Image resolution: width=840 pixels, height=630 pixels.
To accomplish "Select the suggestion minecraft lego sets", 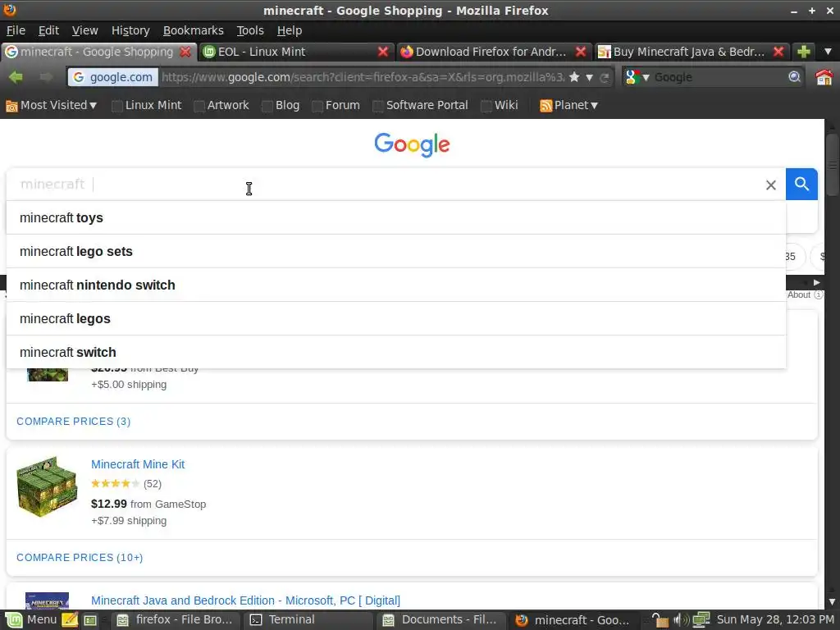I will tap(396, 251).
